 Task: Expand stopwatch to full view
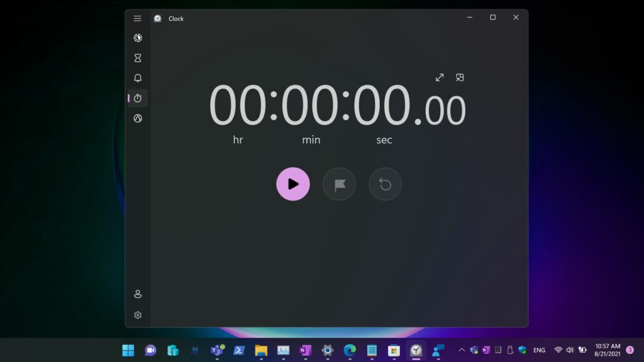(x=440, y=77)
